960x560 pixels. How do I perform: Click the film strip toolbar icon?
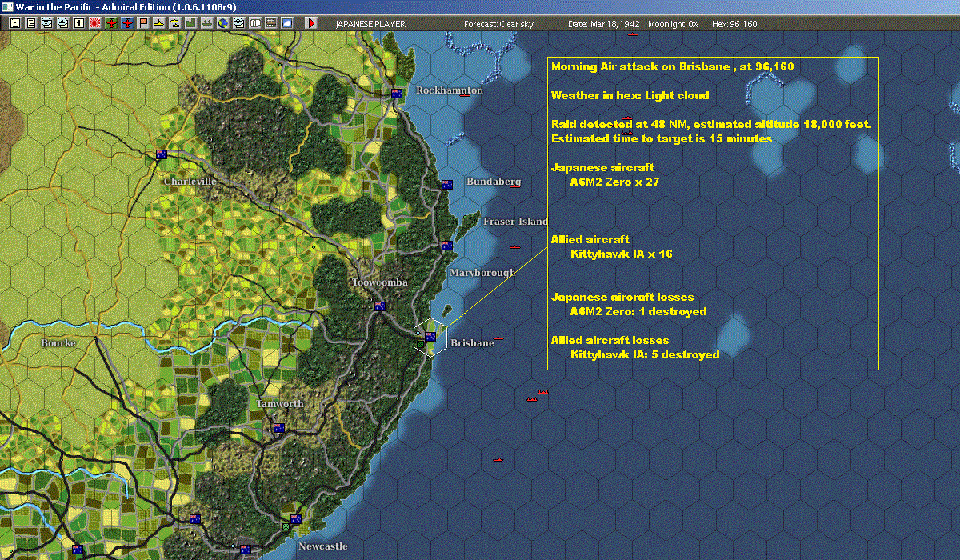coord(271,23)
